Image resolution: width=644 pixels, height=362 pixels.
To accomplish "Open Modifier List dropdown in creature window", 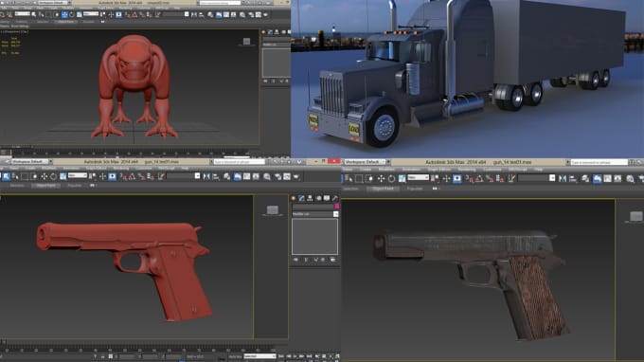I will pyautogui.click(x=276, y=45).
